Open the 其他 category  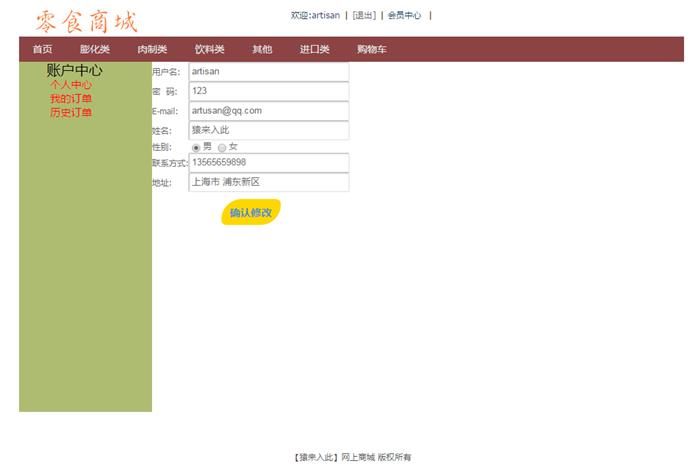[x=262, y=50]
